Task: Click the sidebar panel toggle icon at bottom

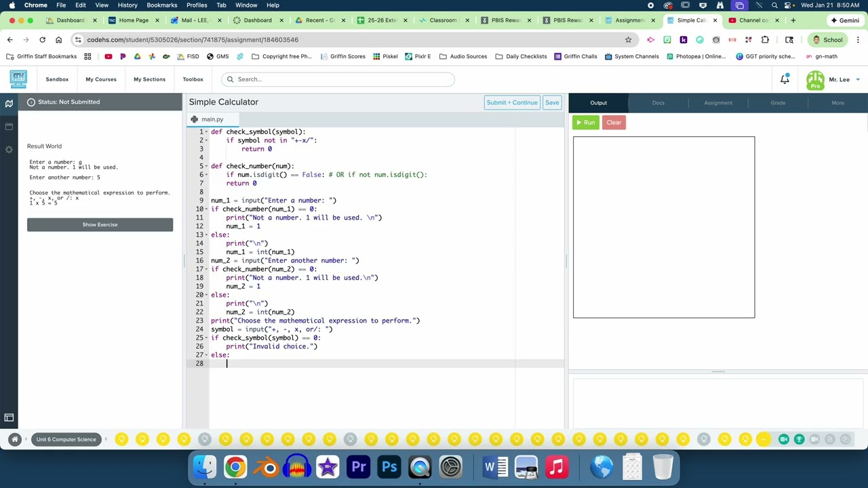Action: coord(9,418)
